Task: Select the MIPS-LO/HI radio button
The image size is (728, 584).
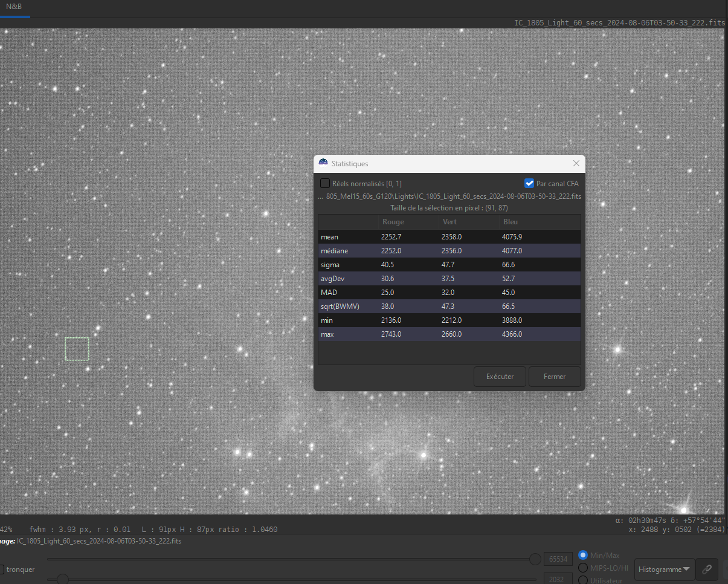Action: pyautogui.click(x=583, y=568)
